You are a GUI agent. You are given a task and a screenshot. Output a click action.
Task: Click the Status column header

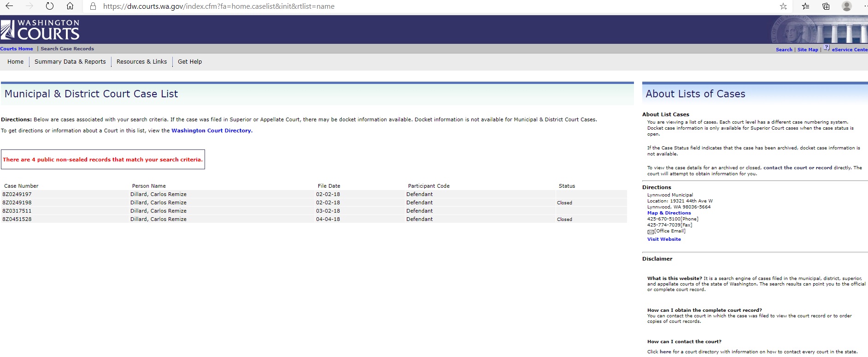coord(567,186)
